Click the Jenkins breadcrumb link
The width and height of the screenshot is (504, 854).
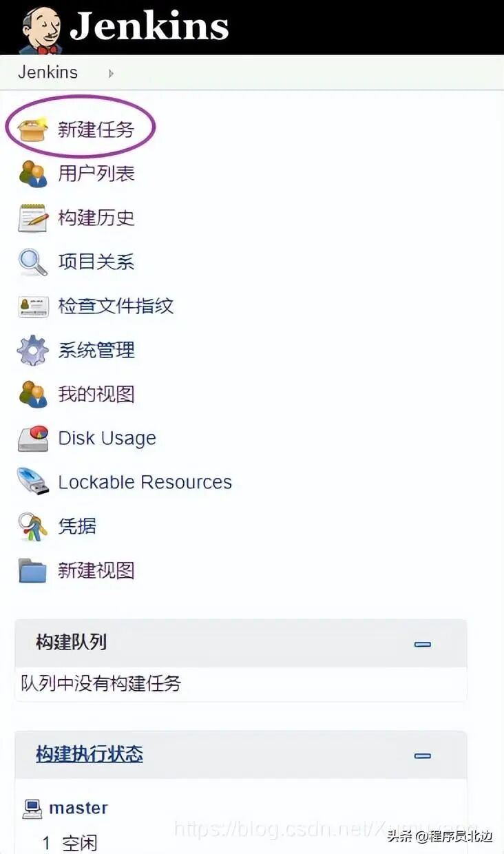pyautogui.click(x=48, y=72)
